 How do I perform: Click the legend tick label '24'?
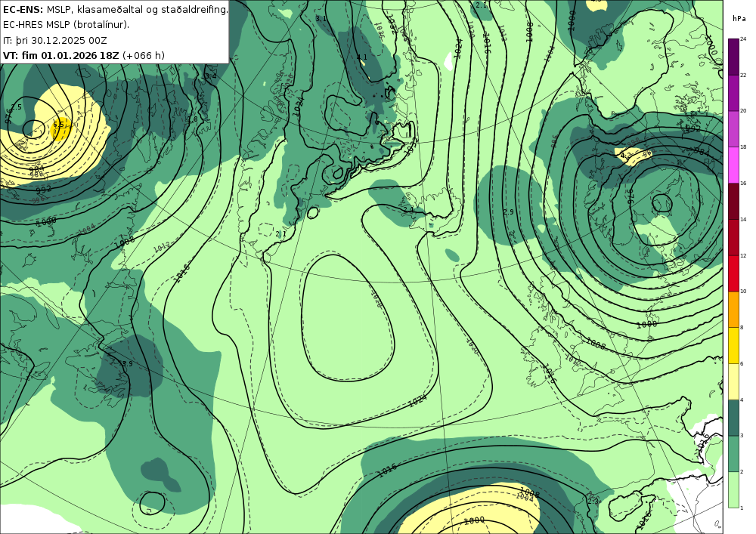(x=743, y=39)
